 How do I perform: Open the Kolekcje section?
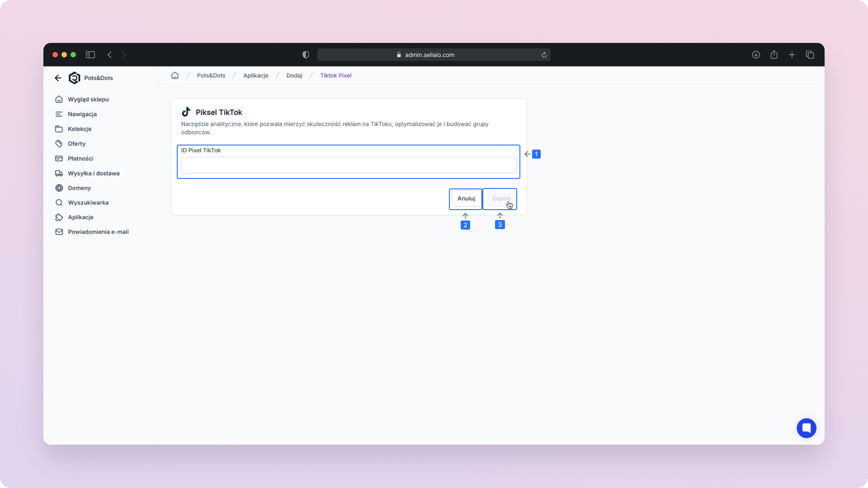coord(80,129)
